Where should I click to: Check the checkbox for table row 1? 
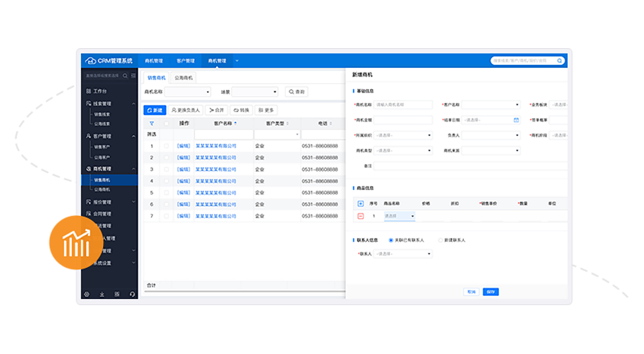167,146
